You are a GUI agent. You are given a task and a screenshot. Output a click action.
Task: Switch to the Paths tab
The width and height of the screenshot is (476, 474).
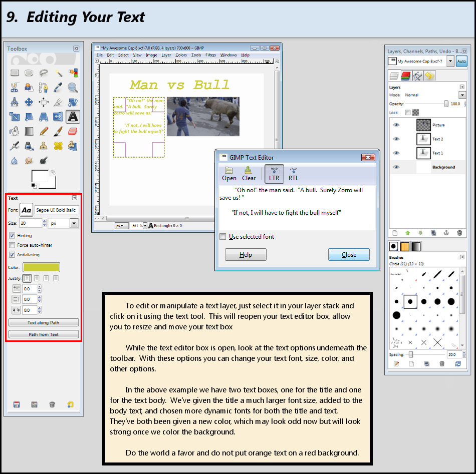[418, 76]
